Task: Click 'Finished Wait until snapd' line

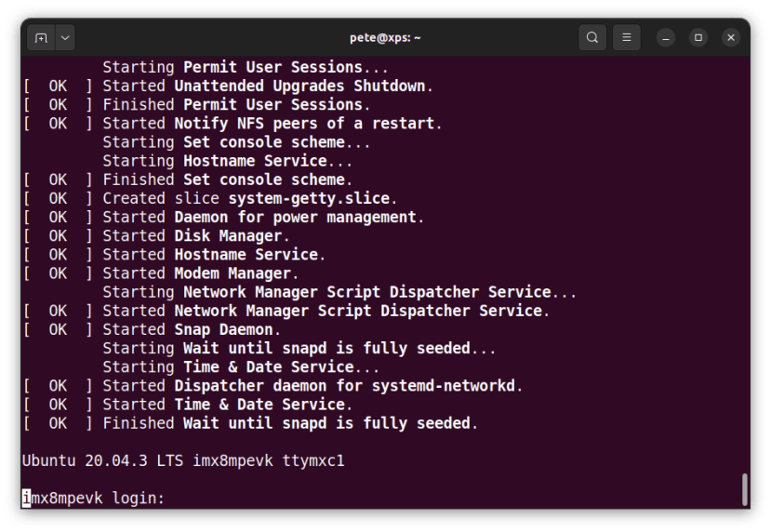Action: click(289, 423)
